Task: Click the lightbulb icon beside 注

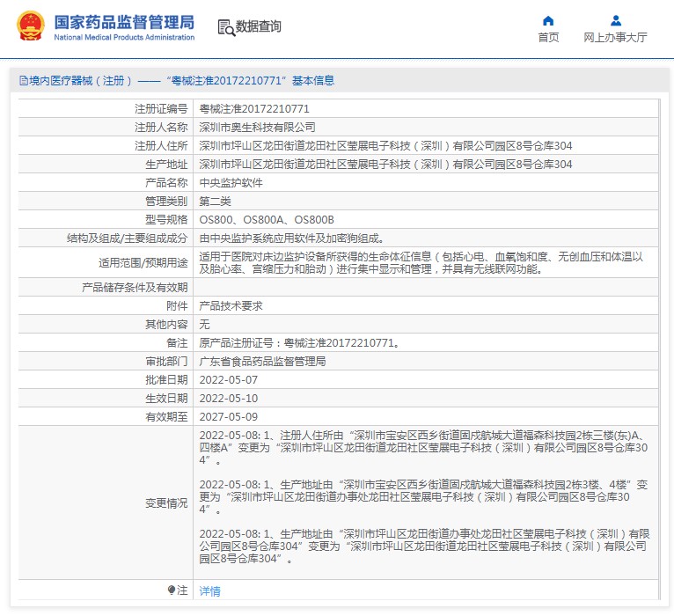Action: 172,590
